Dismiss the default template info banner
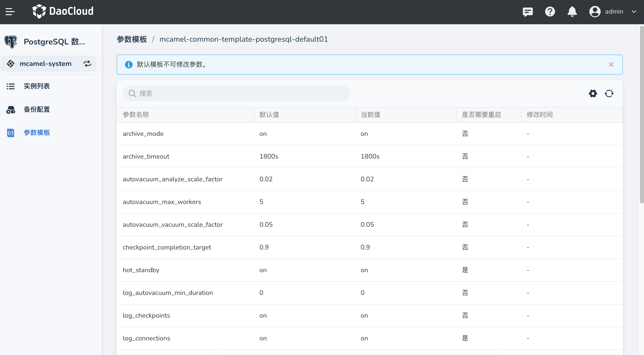 (611, 65)
